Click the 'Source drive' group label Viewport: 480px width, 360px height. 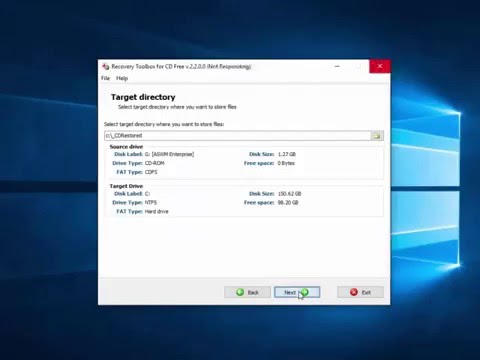pyautogui.click(x=126, y=147)
